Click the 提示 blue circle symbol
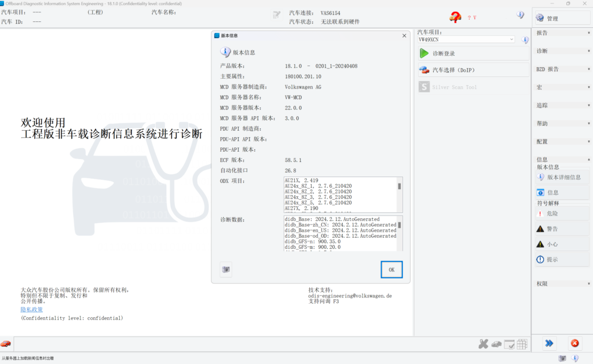Screen dimensions: 593x364 pyautogui.click(x=540, y=260)
